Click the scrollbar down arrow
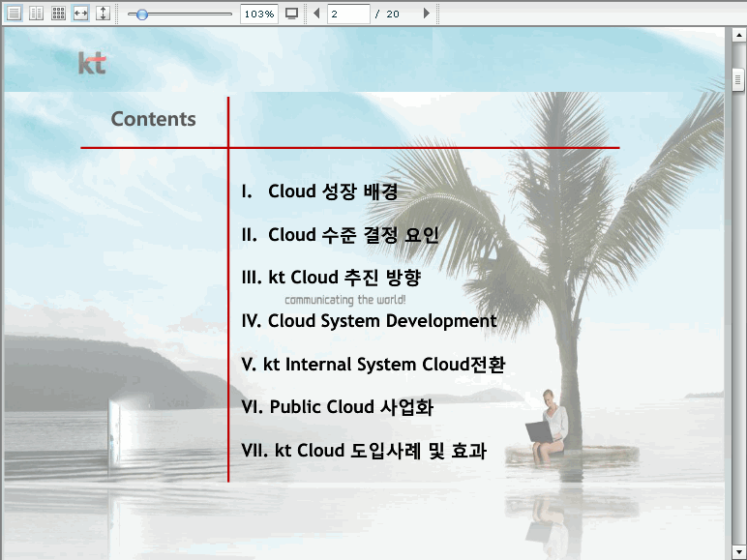Screen dimensions: 747x560 738,553
